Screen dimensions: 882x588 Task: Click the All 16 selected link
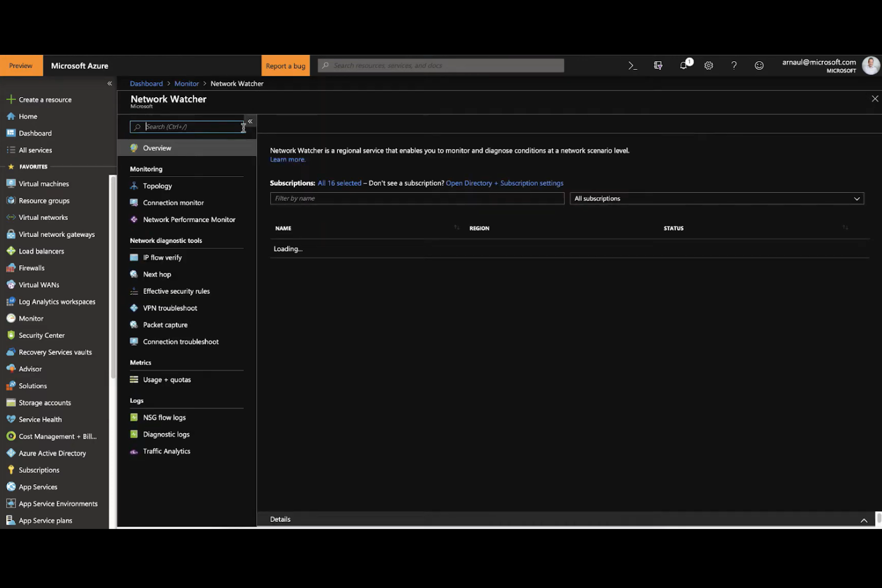pos(340,183)
